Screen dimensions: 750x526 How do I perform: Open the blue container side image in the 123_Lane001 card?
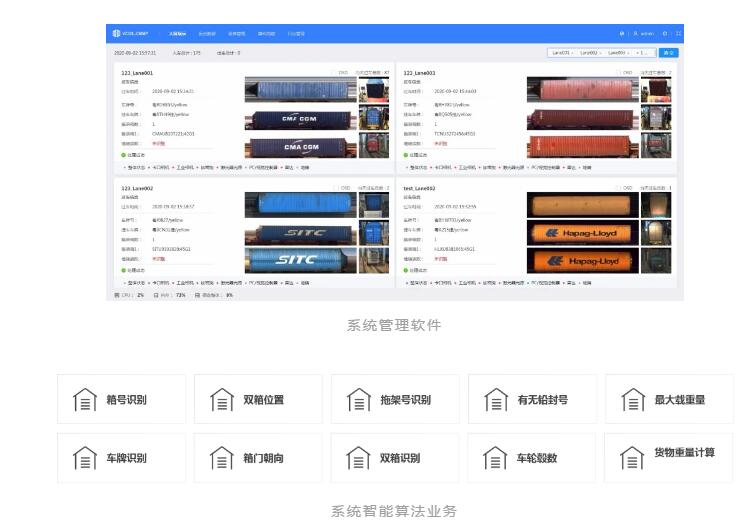(x=300, y=89)
